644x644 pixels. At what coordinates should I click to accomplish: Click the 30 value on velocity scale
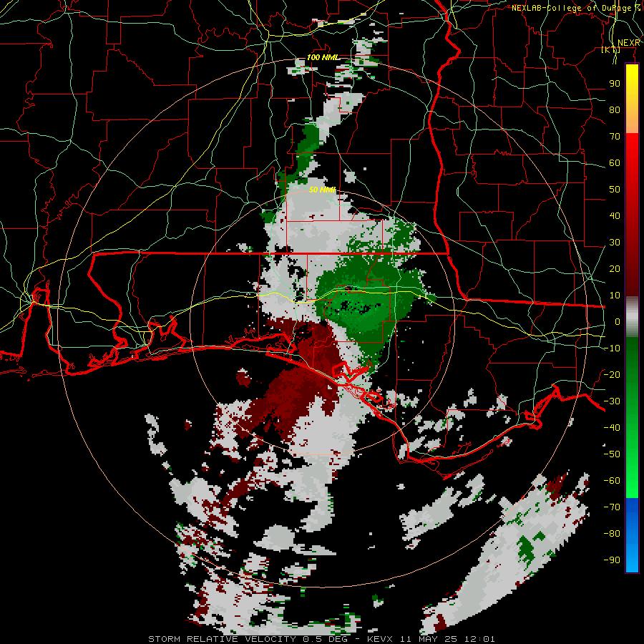coord(615,243)
